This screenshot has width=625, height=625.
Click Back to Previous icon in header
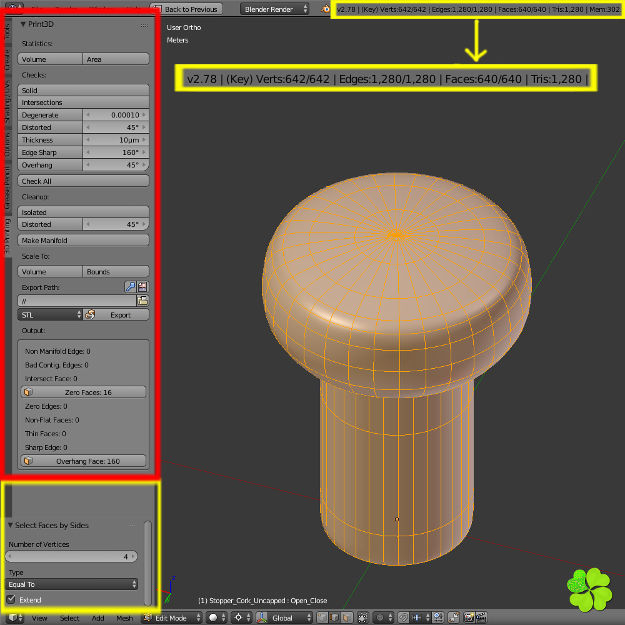pos(158,9)
